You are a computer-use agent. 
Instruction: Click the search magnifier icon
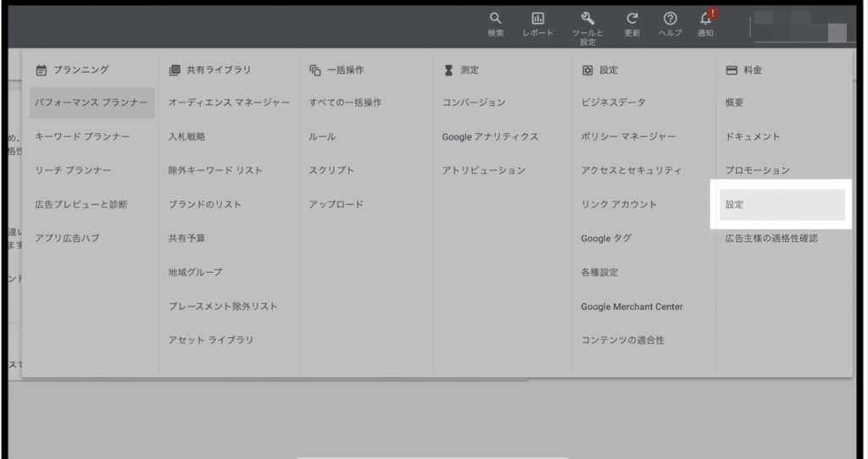495,19
